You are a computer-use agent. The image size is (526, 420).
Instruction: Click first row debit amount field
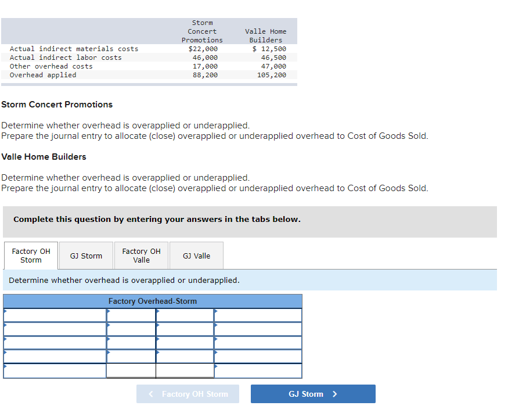131,315
